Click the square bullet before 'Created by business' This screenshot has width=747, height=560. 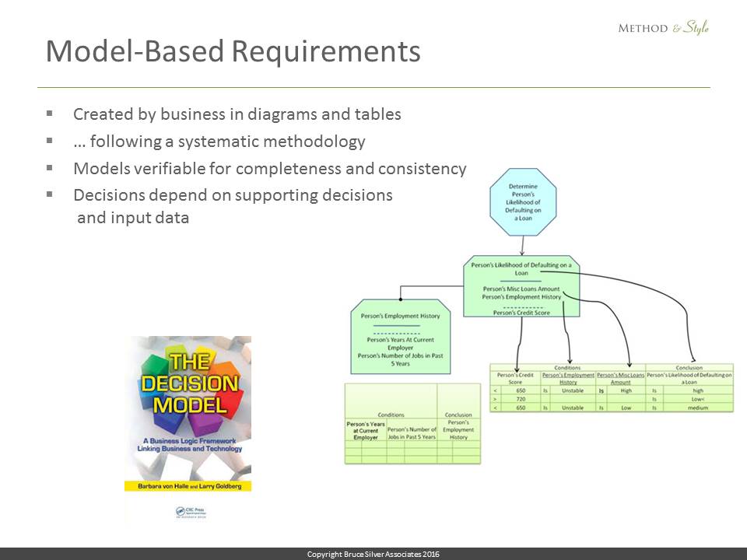coord(50,114)
